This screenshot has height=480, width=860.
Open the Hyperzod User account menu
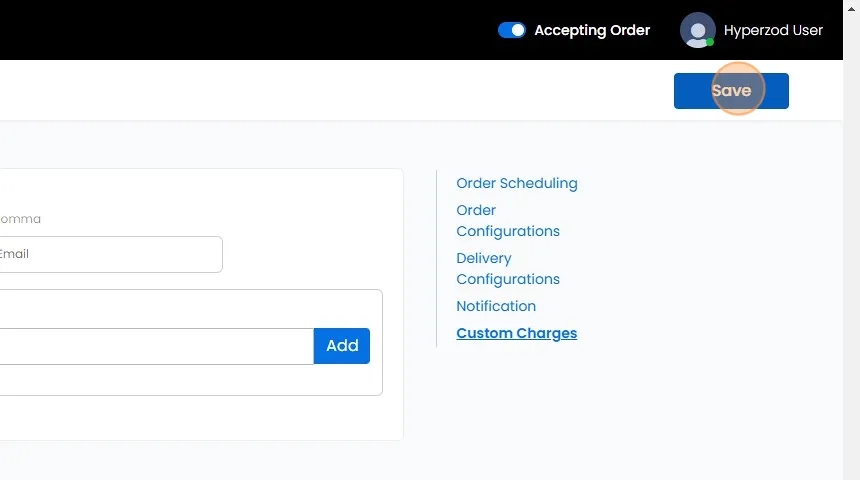coord(773,30)
